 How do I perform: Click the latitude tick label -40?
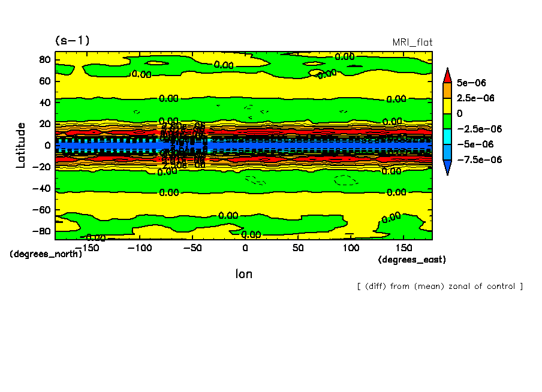tap(41, 189)
